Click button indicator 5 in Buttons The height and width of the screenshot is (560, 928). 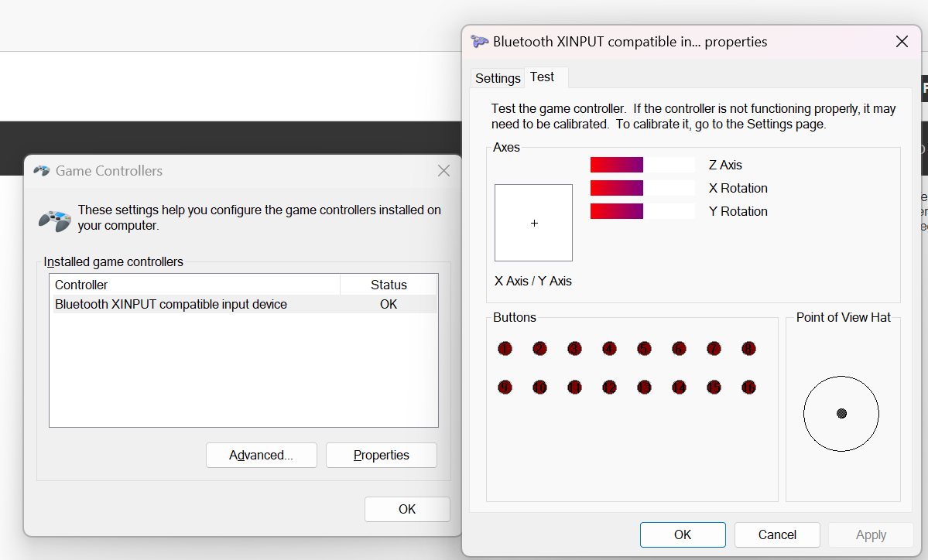645,349
